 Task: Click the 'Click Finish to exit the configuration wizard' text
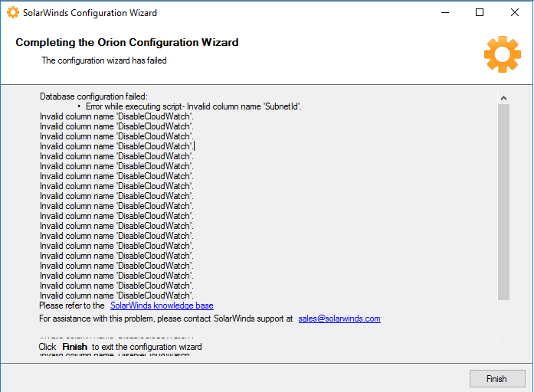click(x=120, y=347)
